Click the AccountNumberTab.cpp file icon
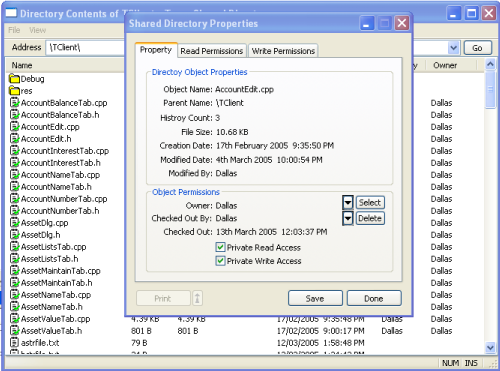Image resolution: width=500 pixels, height=371 pixels. coord(15,199)
